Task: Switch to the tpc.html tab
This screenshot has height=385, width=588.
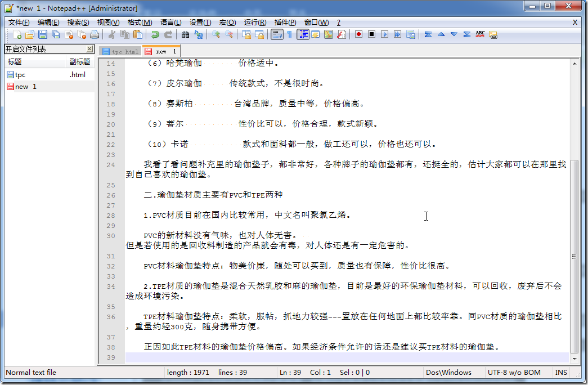Action: click(120, 51)
